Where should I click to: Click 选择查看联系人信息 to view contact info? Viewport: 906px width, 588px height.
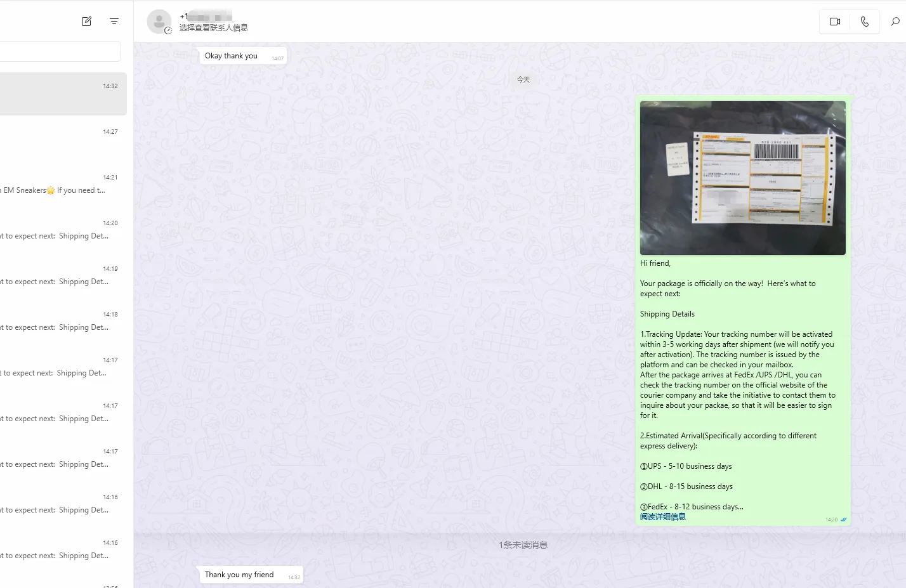(213, 28)
